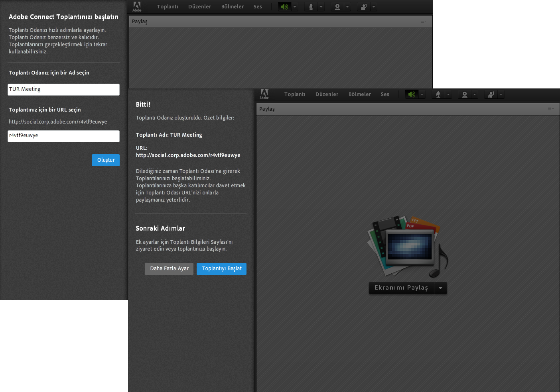Open the Düzenler menu in the Oluştur setup window
The height and width of the screenshot is (392, 560).
(199, 7)
